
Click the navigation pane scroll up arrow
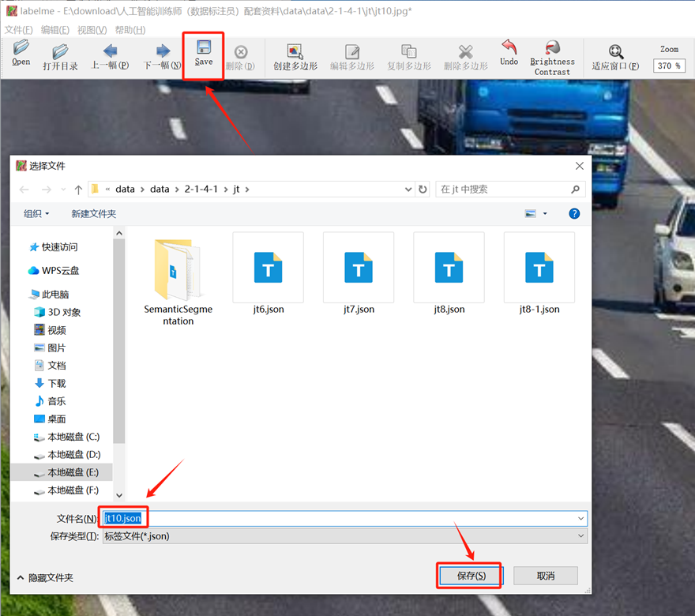118,233
